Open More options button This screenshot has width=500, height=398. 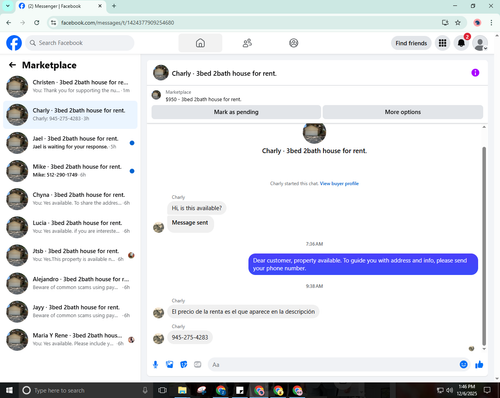403,112
